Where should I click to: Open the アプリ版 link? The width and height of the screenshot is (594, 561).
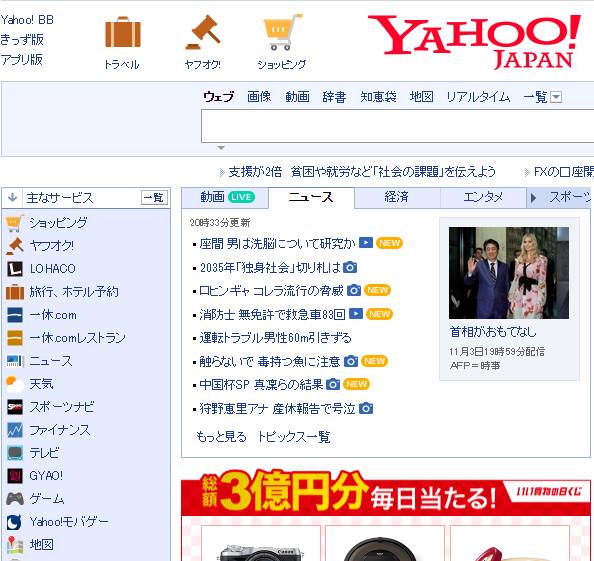pyautogui.click(x=22, y=59)
